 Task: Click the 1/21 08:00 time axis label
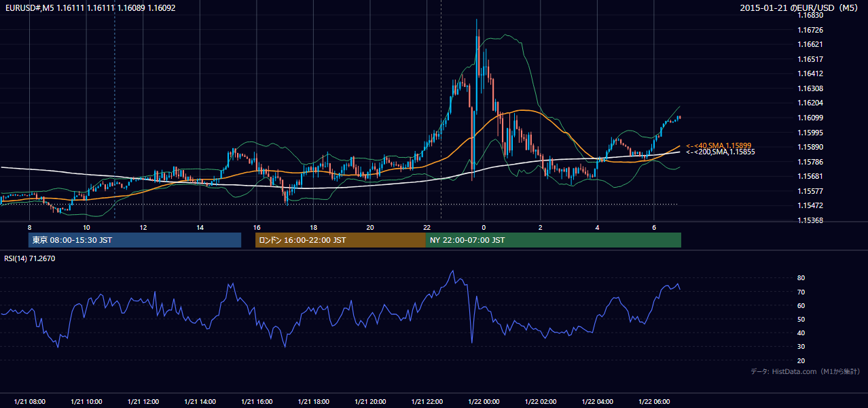[29, 402]
